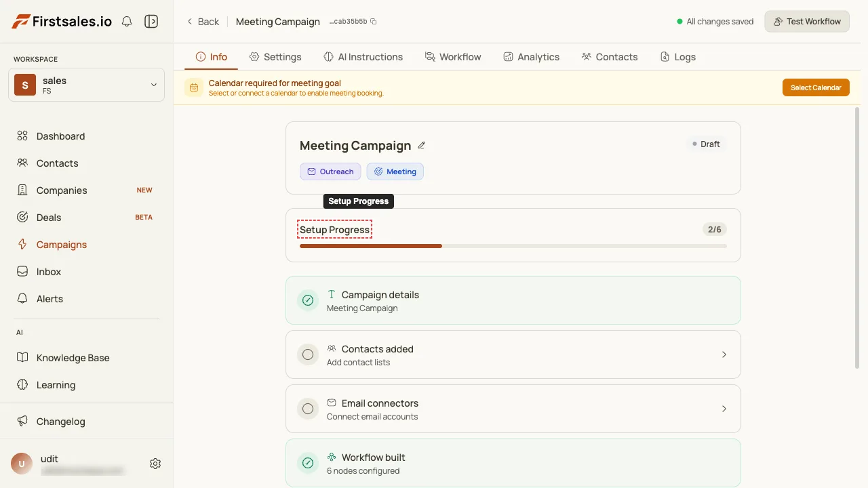
Task: Switch to Settings tab
Action: (x=275, y=57)
